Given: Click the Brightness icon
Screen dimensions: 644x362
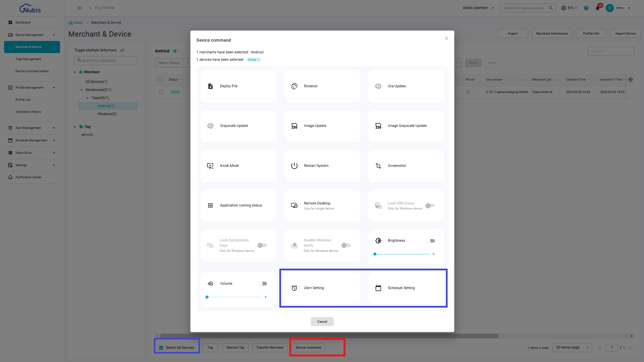Looking at the screenshot, I should [x=378, y=240].
